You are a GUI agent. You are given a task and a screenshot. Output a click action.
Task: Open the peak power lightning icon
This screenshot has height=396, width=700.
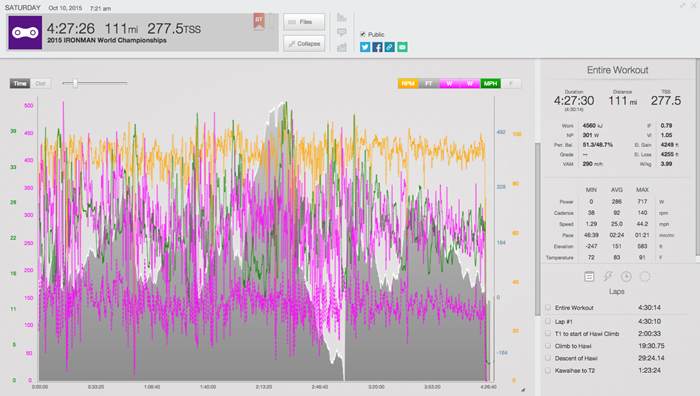(x=608, y=276)
